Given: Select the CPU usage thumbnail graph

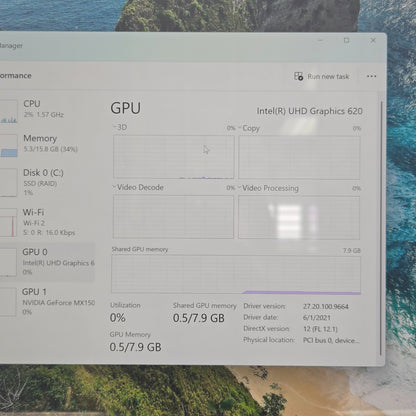Looking at the screenshot, I should [x=9, y=112].
